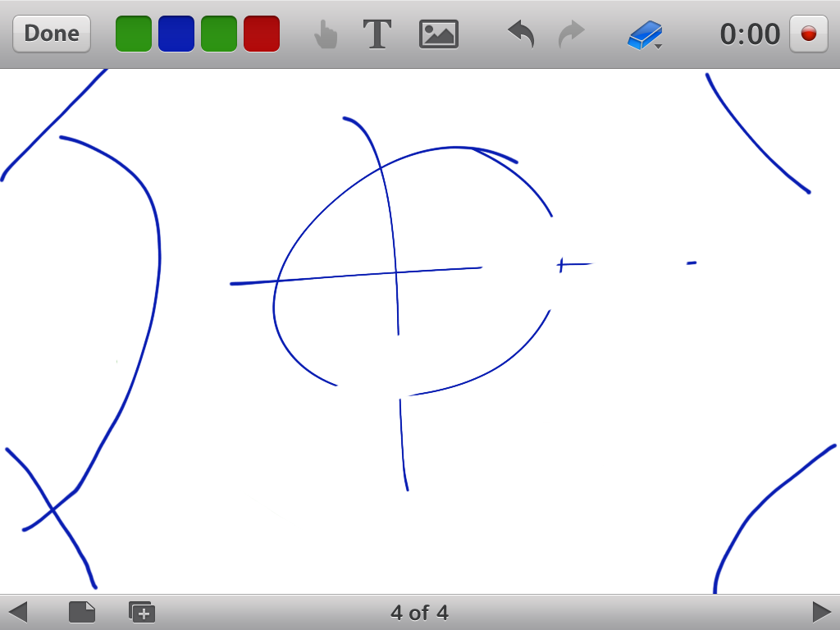The image size is (840, 630).
Task: Click the 0:00 recording timer
Action: click(x=750, y=34)
